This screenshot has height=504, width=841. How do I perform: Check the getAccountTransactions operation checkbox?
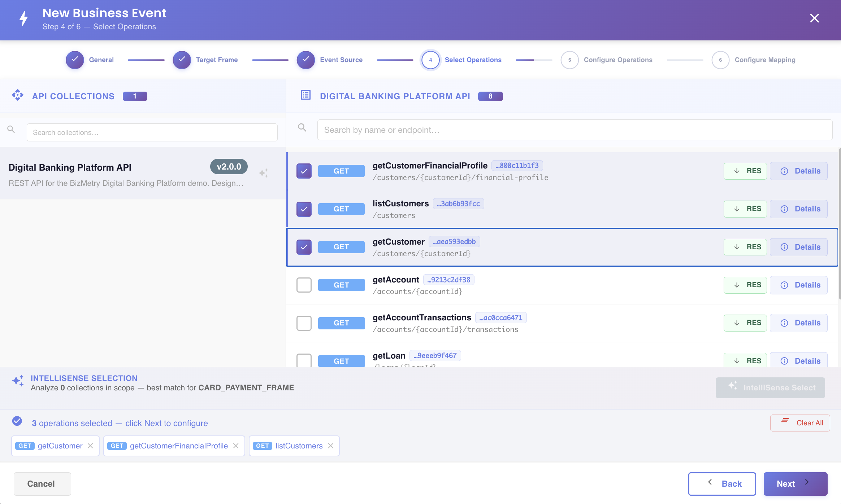[304, 323]
